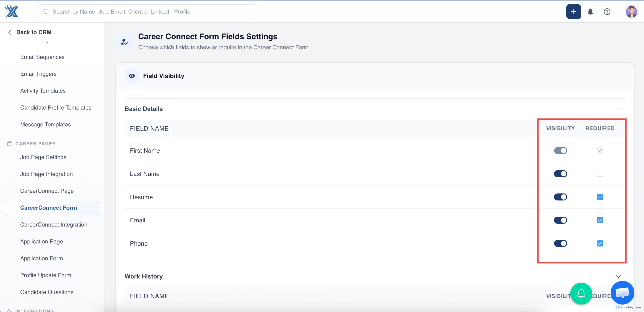The image size is (644, 312).
Task: Open the help question mark icon
Action: [607, 12]
